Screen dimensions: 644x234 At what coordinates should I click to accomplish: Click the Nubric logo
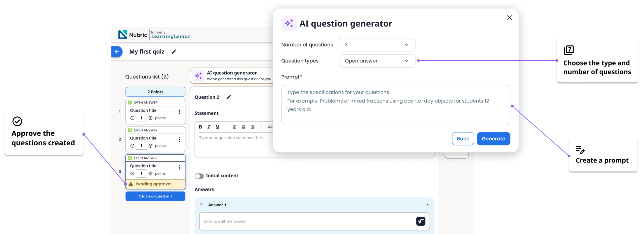click(132, 35)
